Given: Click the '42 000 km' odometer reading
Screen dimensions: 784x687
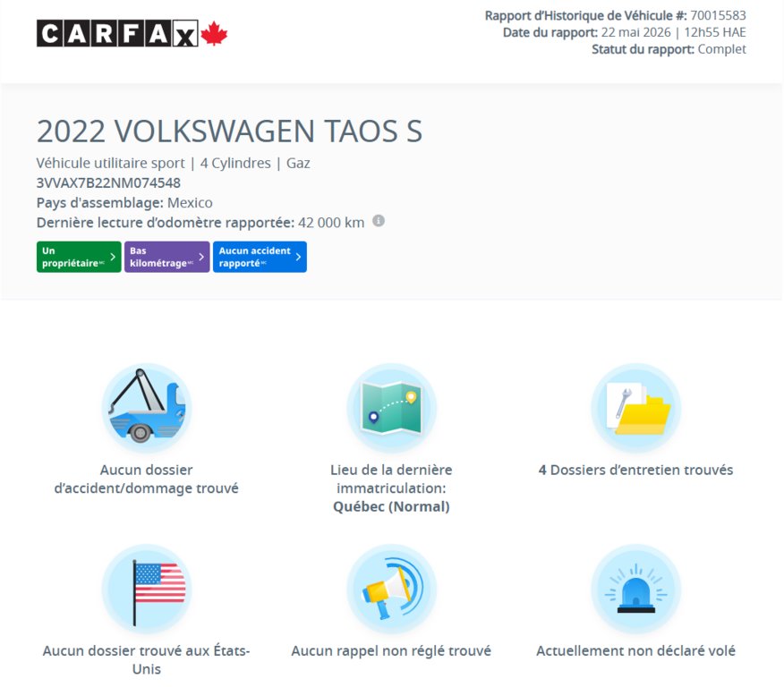Looking at the screenshot, I should click(x=331, y=223).
